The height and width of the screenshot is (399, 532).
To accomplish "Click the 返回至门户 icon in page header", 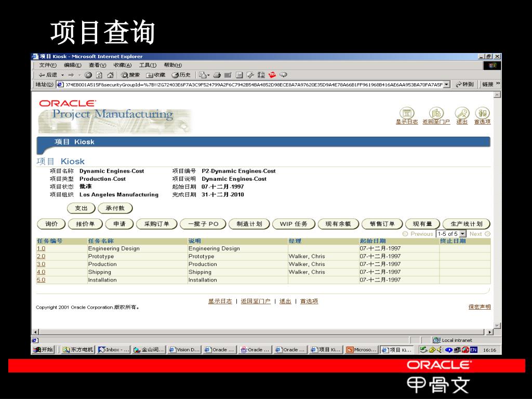I will pos(436,113).
